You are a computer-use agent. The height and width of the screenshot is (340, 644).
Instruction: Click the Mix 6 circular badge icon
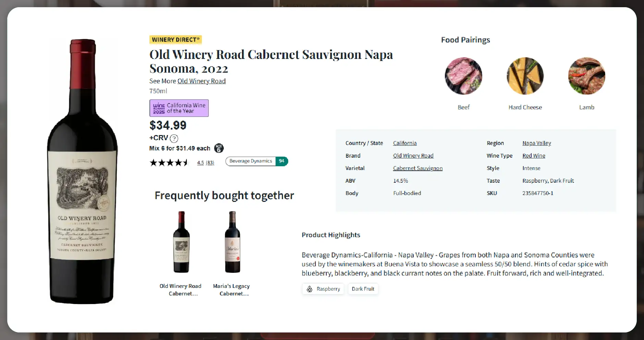pyautogui.click(x=219, y=148)
